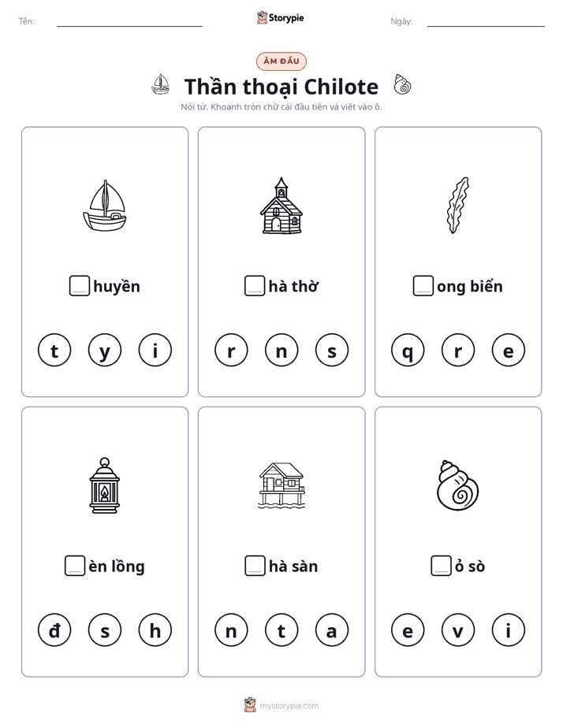Click the 'Tên' name line field
This screenshot has height=728, width=563.
pos(129,21)
